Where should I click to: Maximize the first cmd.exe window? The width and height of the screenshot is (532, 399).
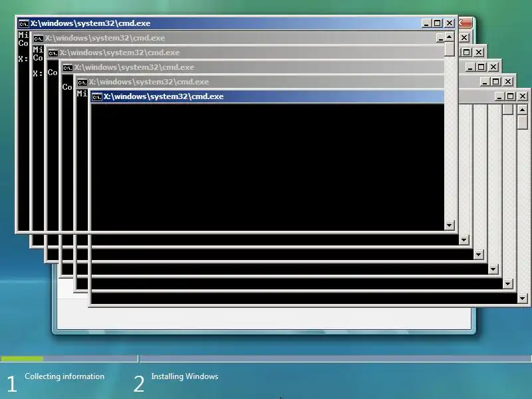point(438,23)
